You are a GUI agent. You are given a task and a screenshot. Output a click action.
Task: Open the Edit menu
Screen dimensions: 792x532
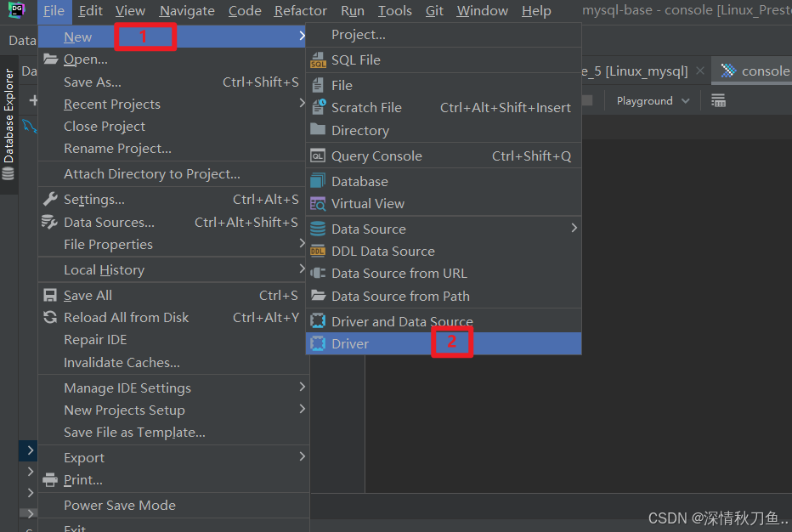(90, 10)
